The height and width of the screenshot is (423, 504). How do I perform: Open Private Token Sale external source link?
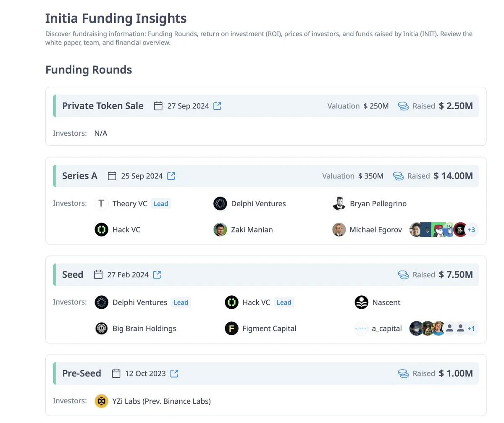(x=217, y=106)
